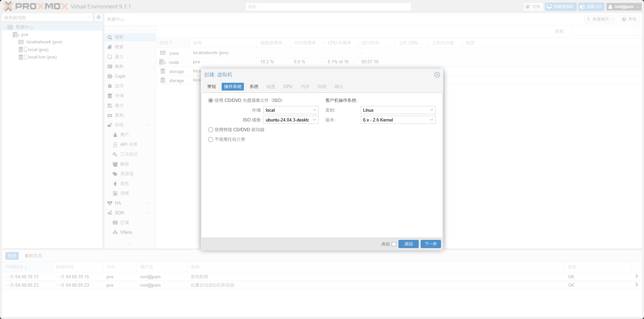Click the SDN network icon
The image size is (644, 319).
(110, 213)
